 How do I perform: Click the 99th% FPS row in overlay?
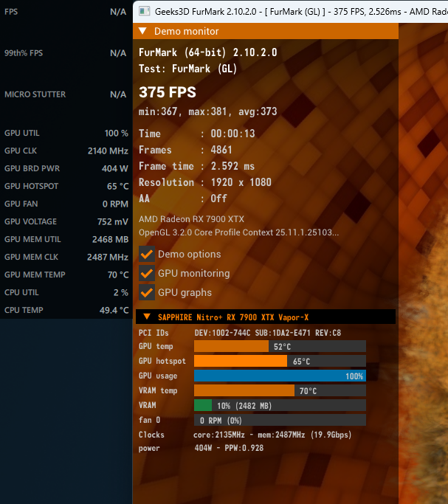click(65, 53)
